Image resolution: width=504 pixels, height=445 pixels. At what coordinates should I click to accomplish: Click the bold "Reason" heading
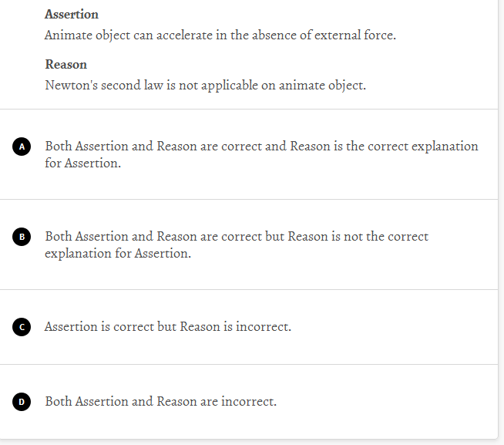(x=66, y=65)
